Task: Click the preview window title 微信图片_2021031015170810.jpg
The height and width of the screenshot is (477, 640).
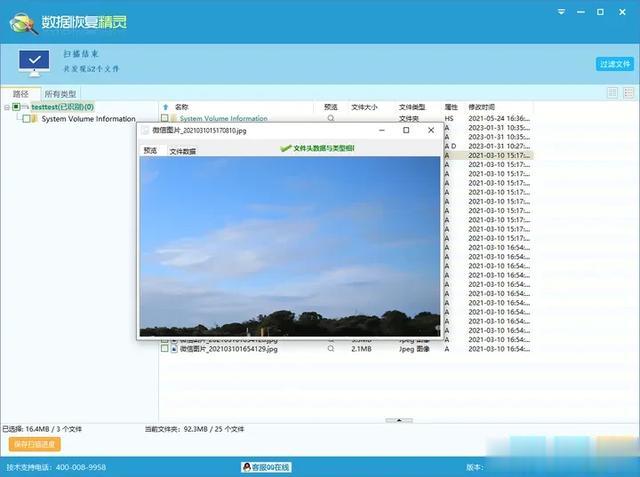Action: (199, 131)
